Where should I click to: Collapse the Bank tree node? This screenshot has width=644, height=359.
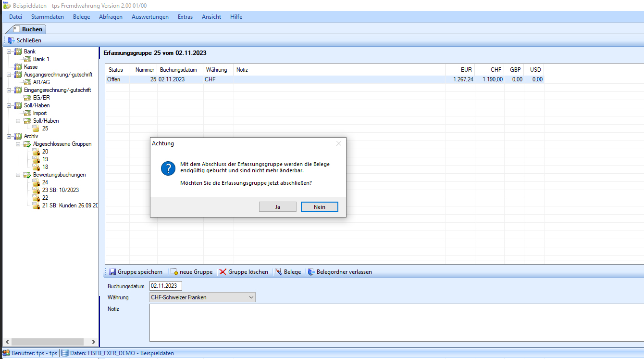tap(9, 51)
